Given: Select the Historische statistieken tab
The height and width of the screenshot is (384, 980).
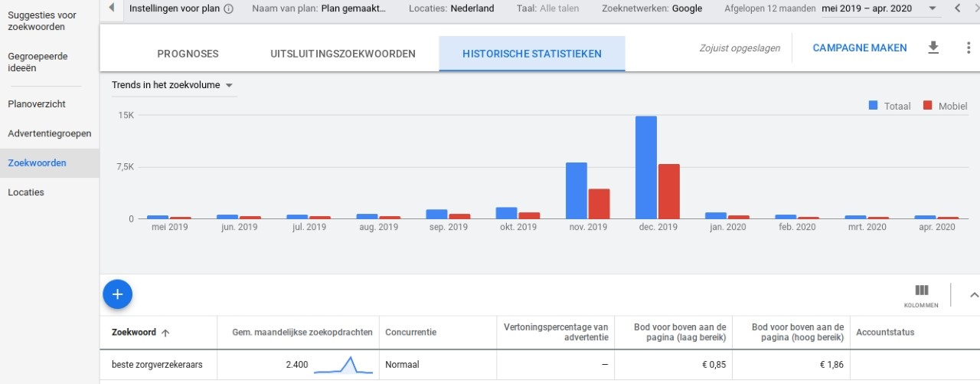Looking at the screenshot, I should [x=532, y=54].
